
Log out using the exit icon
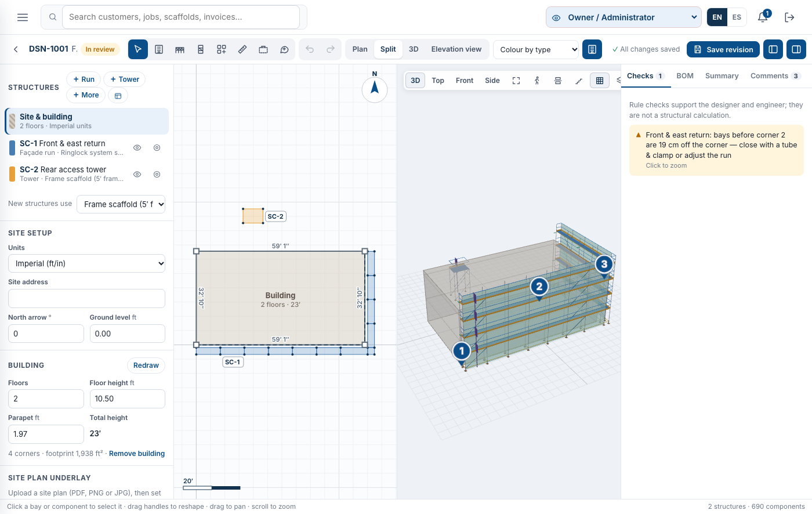click(789, 17)
